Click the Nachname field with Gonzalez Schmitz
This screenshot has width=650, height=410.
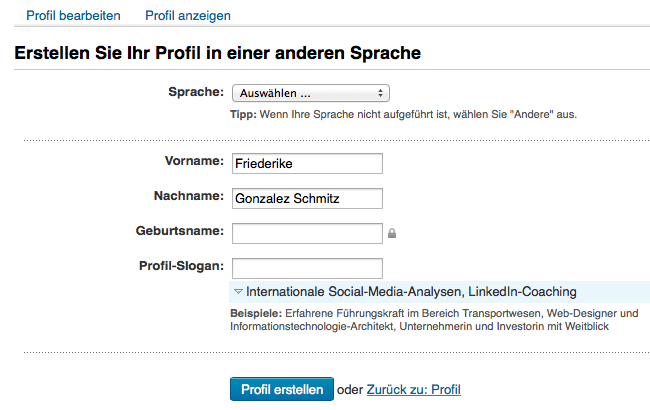click(x=307, y=199)
